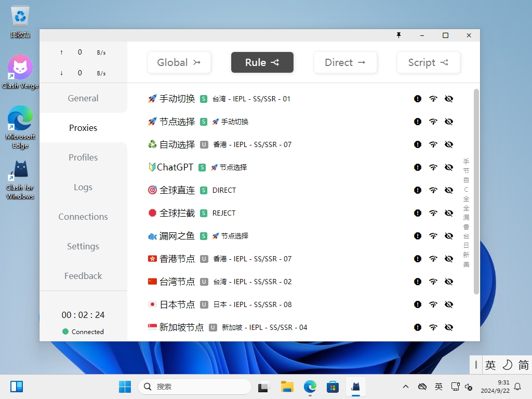Run latency test for 节点选择 group

433,122
